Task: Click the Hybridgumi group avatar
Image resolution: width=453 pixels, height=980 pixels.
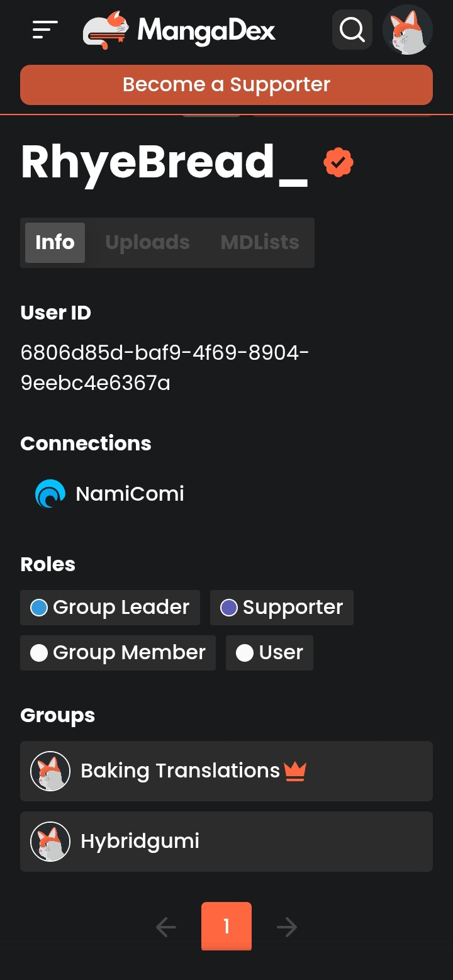Action: 50,842
